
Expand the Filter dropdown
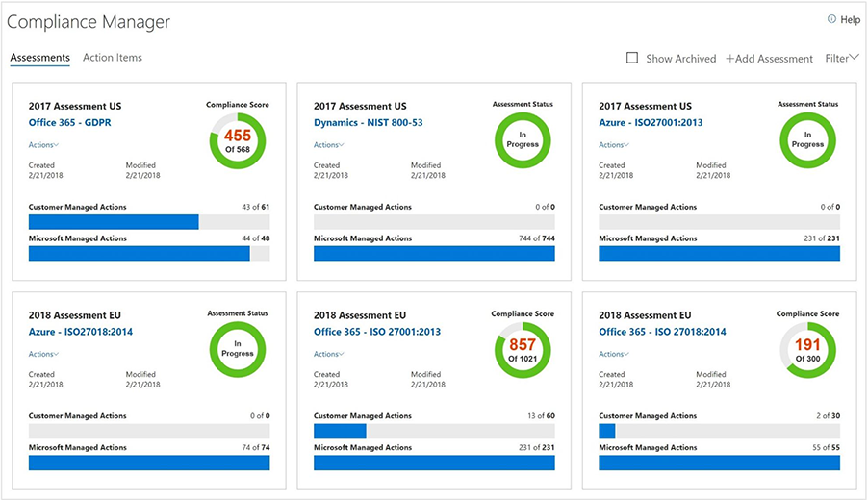[841, 59]
